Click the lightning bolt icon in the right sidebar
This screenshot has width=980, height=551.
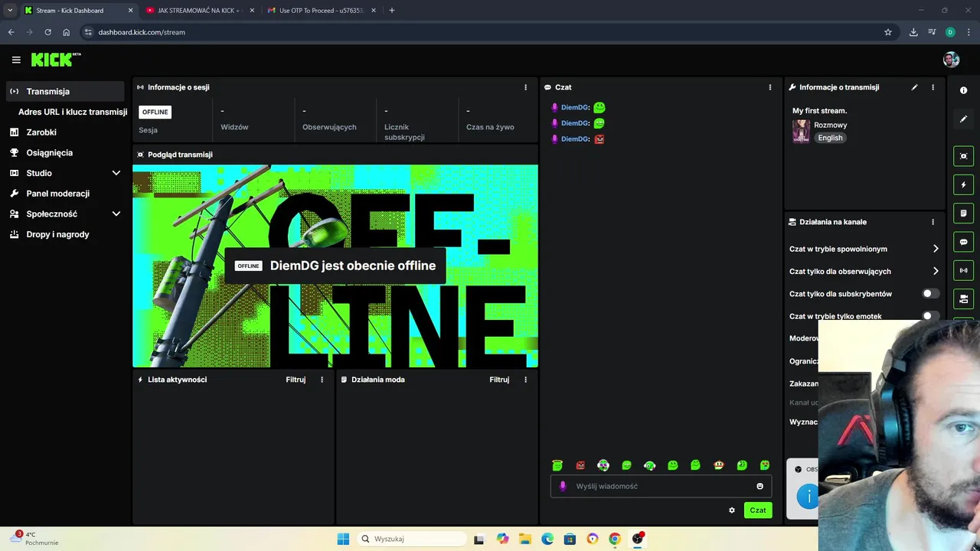pyautogui.click(x=963, y=184)
